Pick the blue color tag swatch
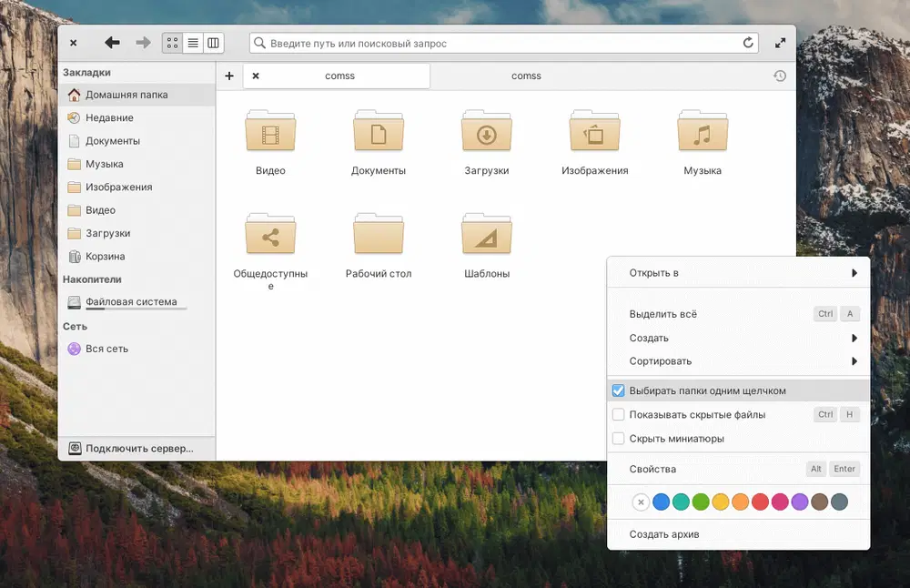Screen dimensions: 910x588 pyautogui.click(x=662, y=502)
